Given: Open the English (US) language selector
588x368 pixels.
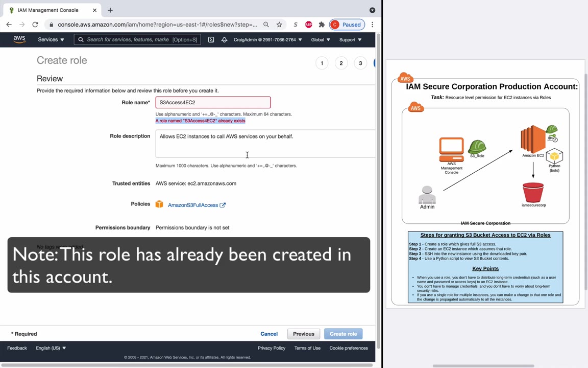Looking at the screenshot, I should (x=51, y=348).
